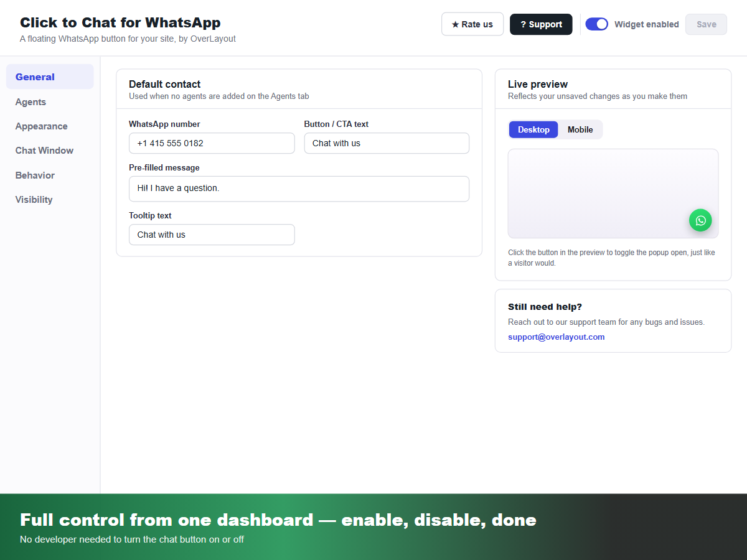Open the Appearance section
This screenshot has width=747, height=560.
[50, 126]
